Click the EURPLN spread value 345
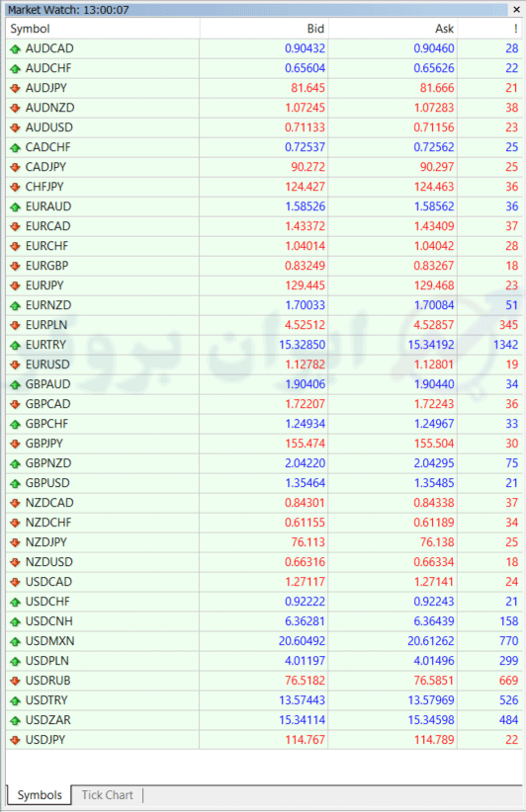 tap(508, 325)
